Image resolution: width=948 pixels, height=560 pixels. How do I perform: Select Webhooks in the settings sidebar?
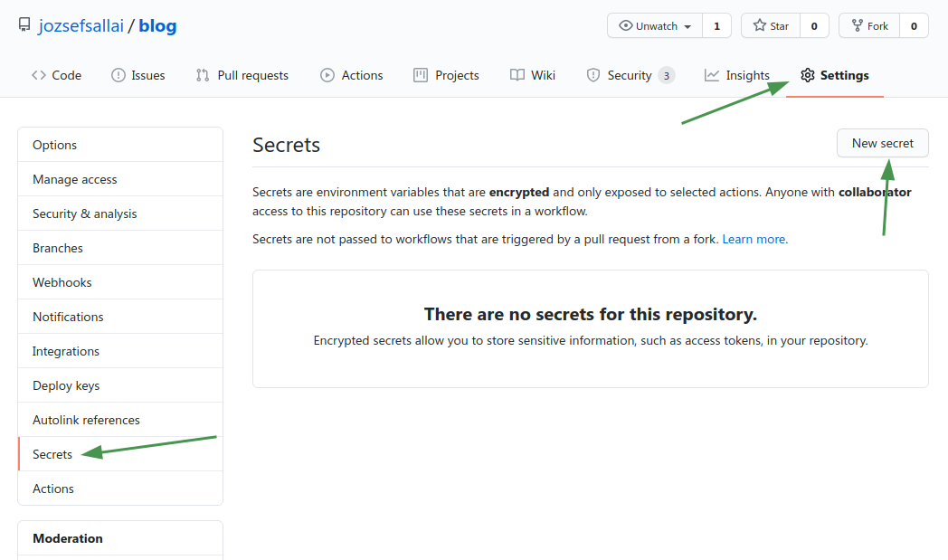click(62, 281)
